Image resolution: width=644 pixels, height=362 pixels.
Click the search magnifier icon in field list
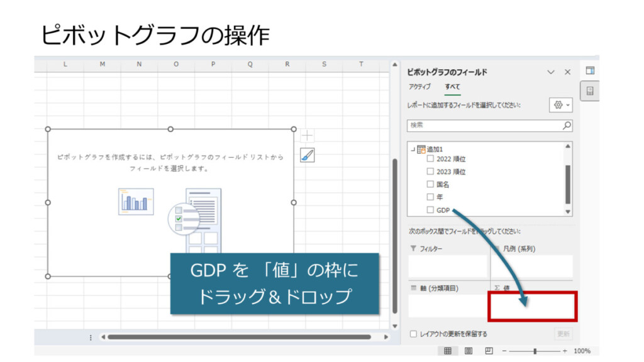[567, 126]
